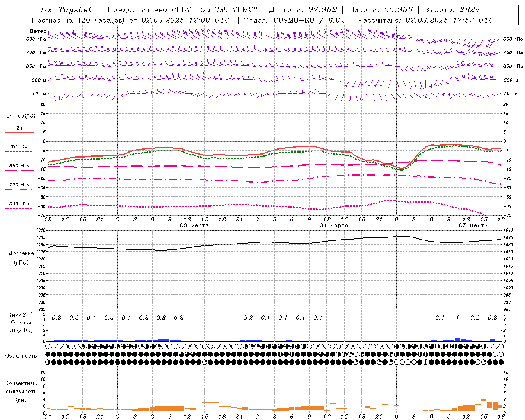Viewport: 525px width, 420px height.
Task: Click the 'Осадки' precipitation label
Action: (21, 322)
